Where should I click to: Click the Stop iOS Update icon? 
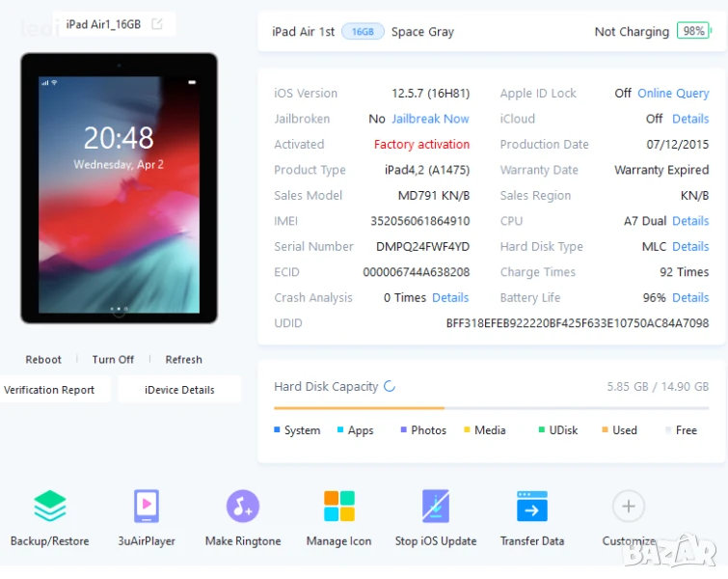[436, 507]
